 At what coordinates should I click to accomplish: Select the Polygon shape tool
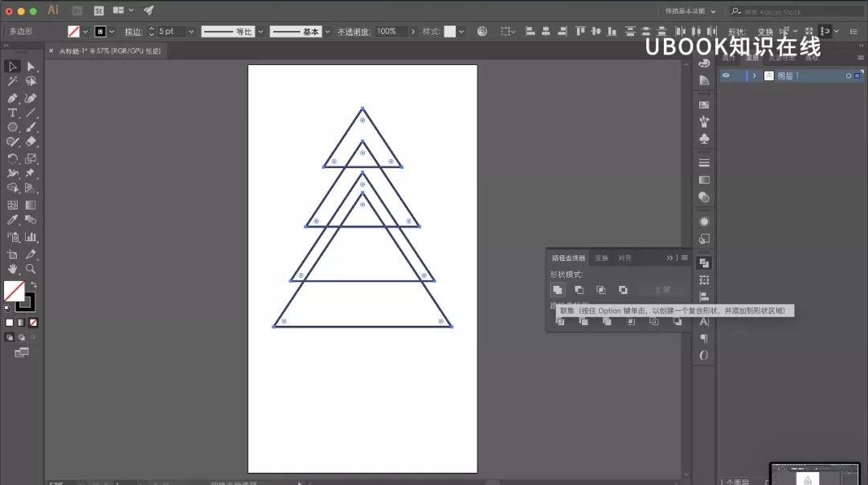[x=12, y=127]
